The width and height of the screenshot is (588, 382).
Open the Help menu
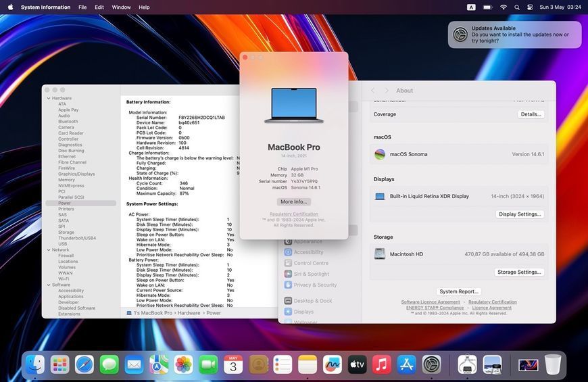point(144,7)
